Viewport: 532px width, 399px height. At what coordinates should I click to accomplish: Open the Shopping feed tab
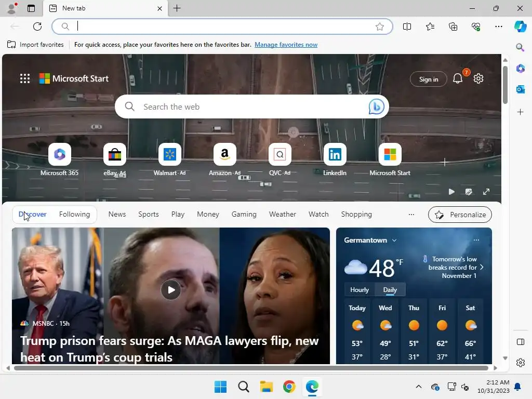point(356,214)
